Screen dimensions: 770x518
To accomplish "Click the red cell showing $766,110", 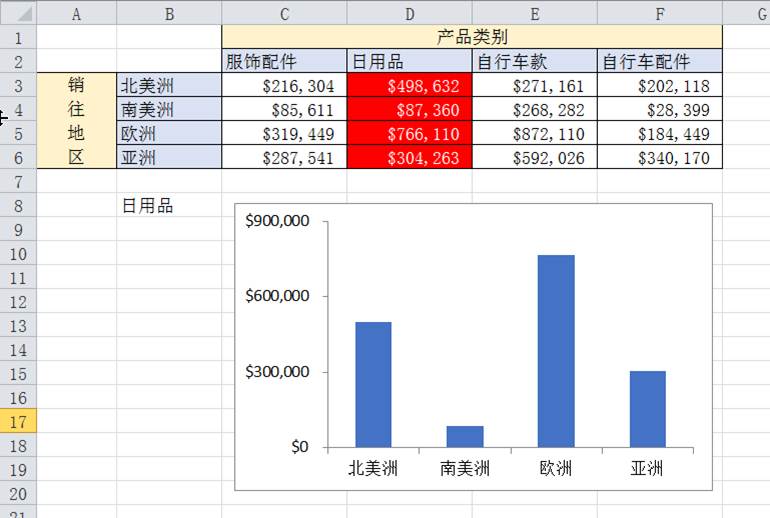I will click(x=409, y=134).
